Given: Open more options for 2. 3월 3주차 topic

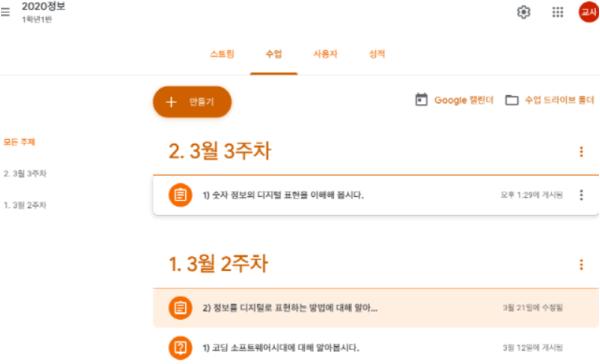Looking at the screenshot, I should [581, 152].
